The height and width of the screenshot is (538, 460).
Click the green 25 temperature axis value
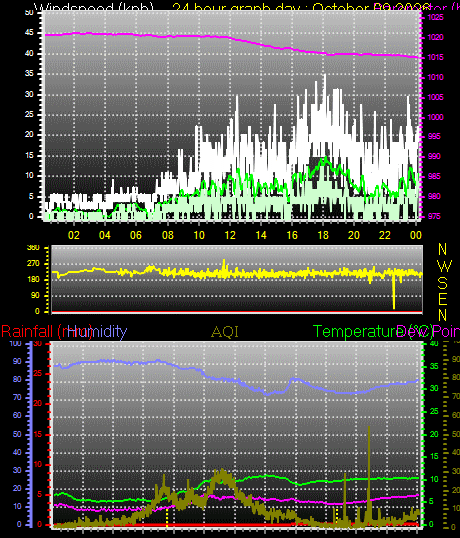[x=434, y=411]
